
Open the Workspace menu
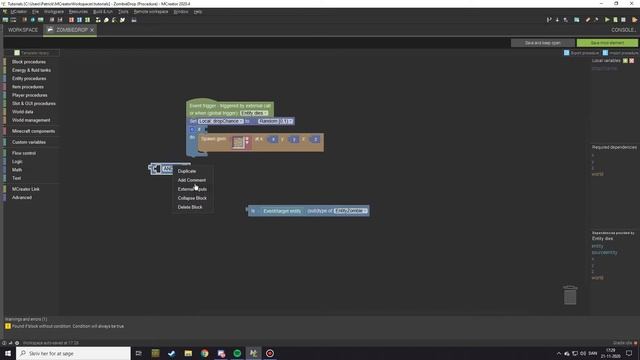pos(53,12)
